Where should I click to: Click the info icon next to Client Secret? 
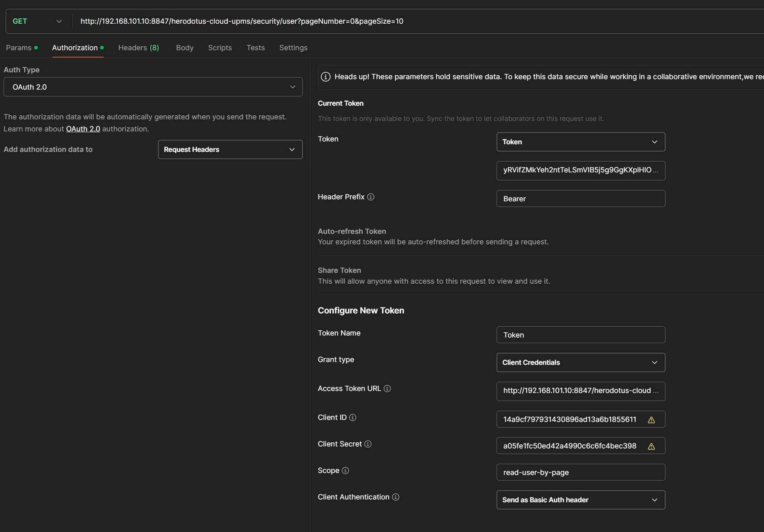(368, 444)
